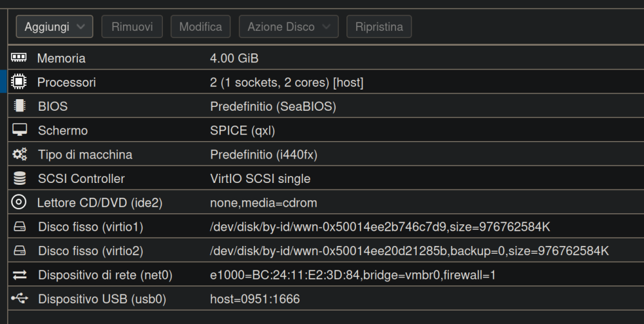
Task: Select Disco fisso (virtio2) label
Action: [x=90, y=251]
